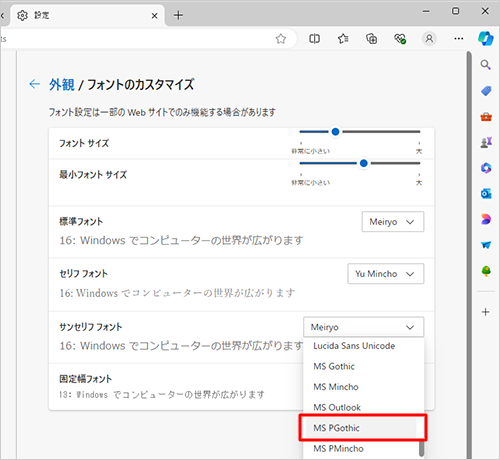The height and width of the screenshot is (460, 500).
Task: Open the sidebar tree icon
Action: coord(486,271)
